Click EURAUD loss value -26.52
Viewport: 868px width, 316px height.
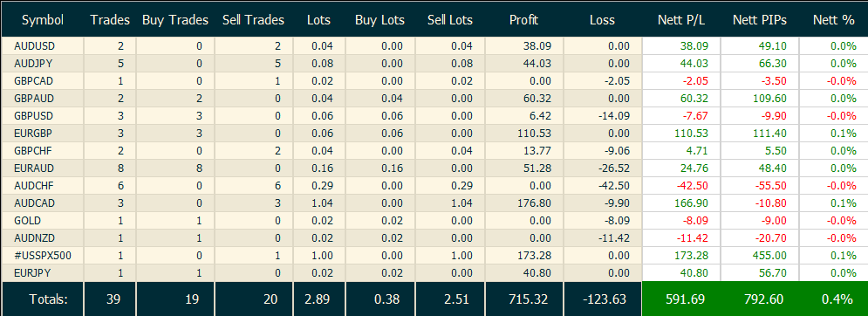pyautogui.click(x=613, y=168)
